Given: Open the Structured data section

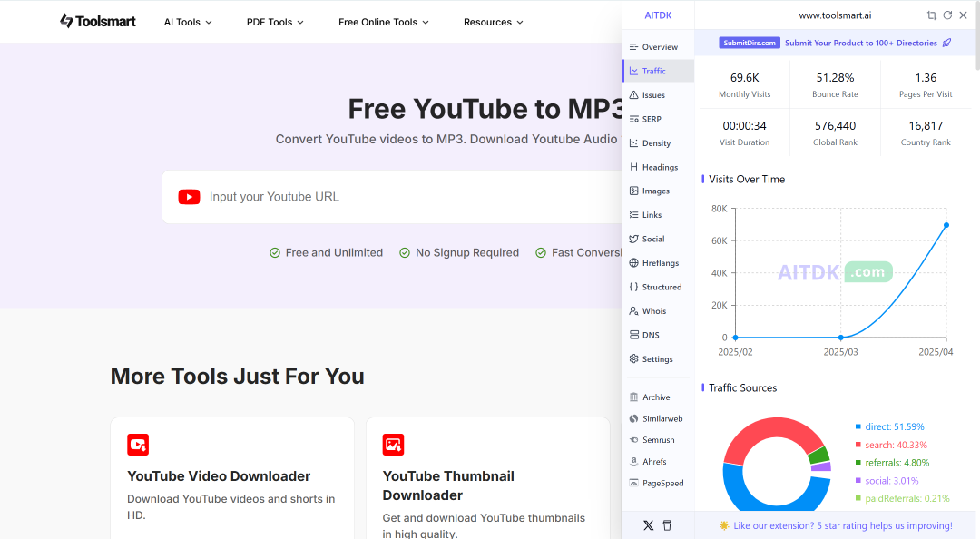Looking at the screenshot, I should [x=658, y=287].
